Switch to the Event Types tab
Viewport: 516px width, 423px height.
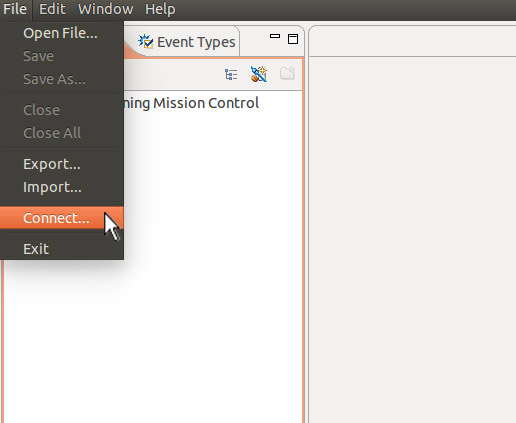(x=187, y=42)
